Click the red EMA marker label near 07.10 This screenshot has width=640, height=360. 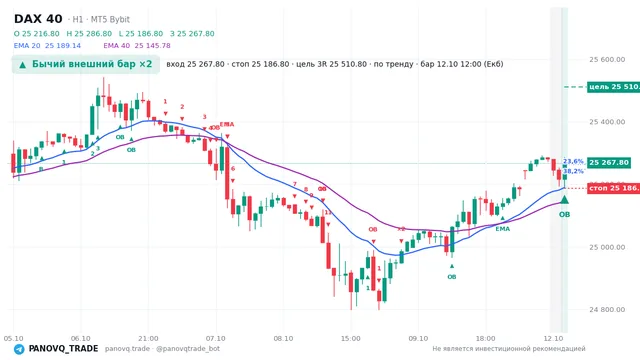click(227, 124)
